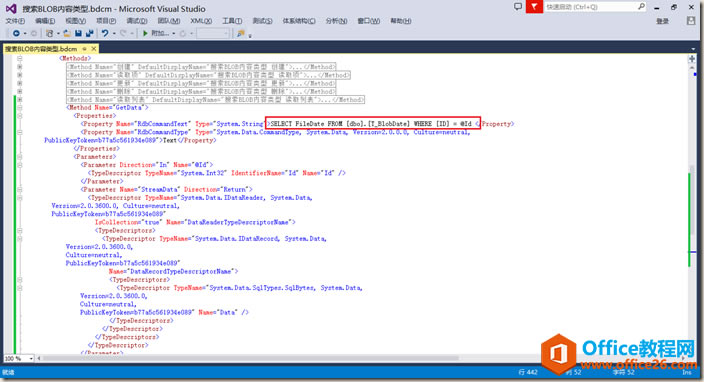Collapse the GetData Method node
704x382 pixels.
[20, 108]
